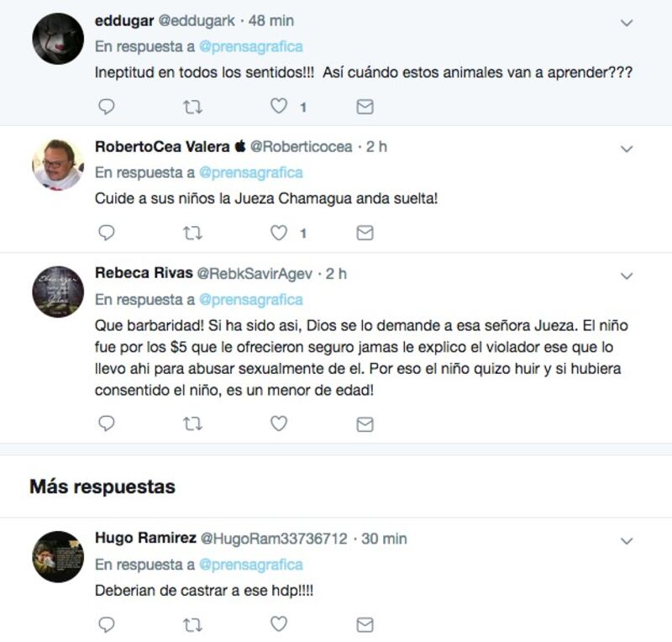
Task: Retweet Rebeca Rivas's tweet
Action: click(x=192, y=424)
